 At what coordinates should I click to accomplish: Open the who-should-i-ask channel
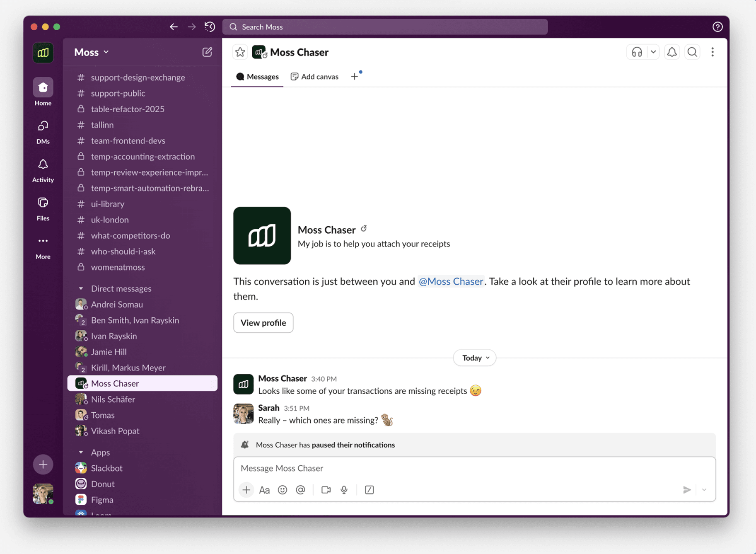tap(142, 251)
